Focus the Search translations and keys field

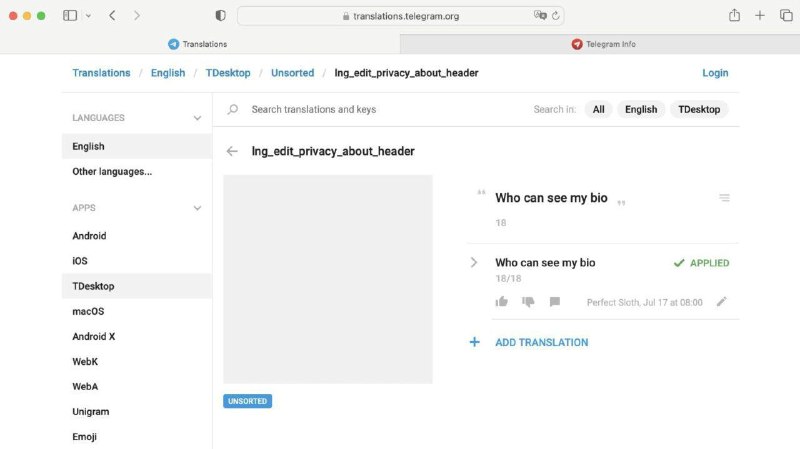click(x=313, y=109)
